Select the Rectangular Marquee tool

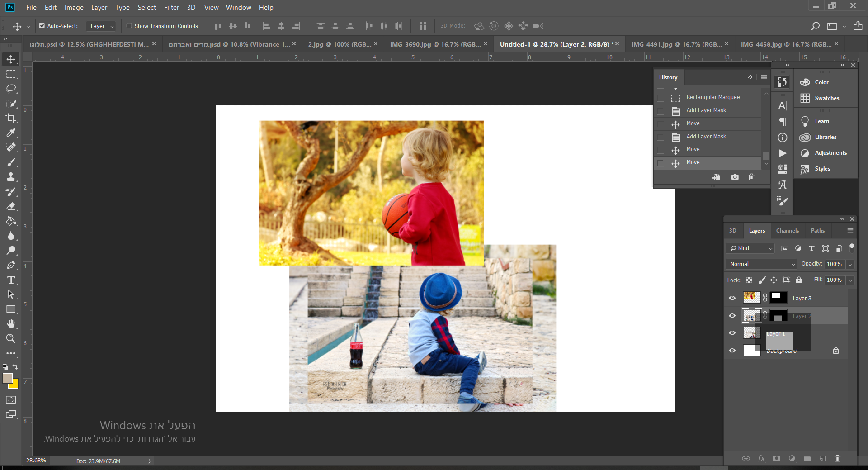11,74
